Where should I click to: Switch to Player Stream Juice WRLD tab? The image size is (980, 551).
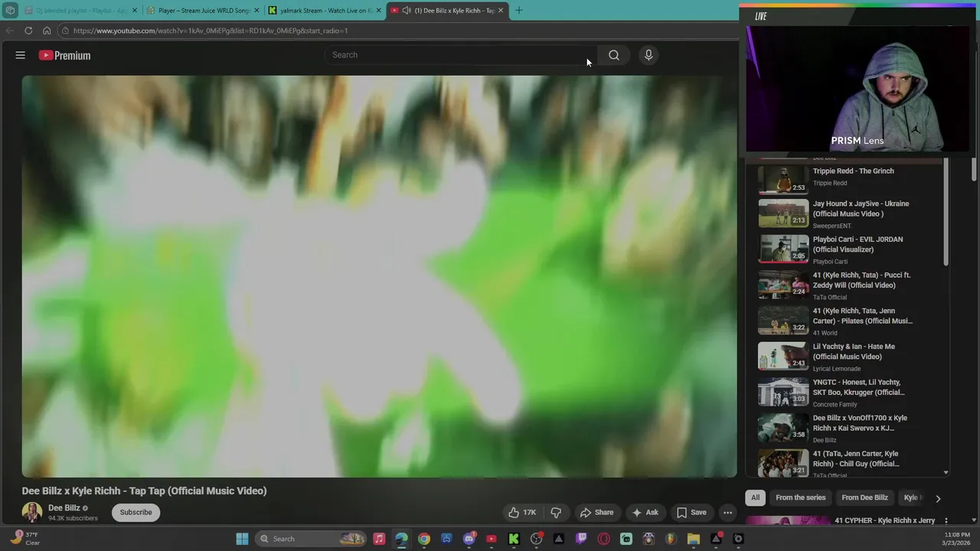[x=203, y=11]
